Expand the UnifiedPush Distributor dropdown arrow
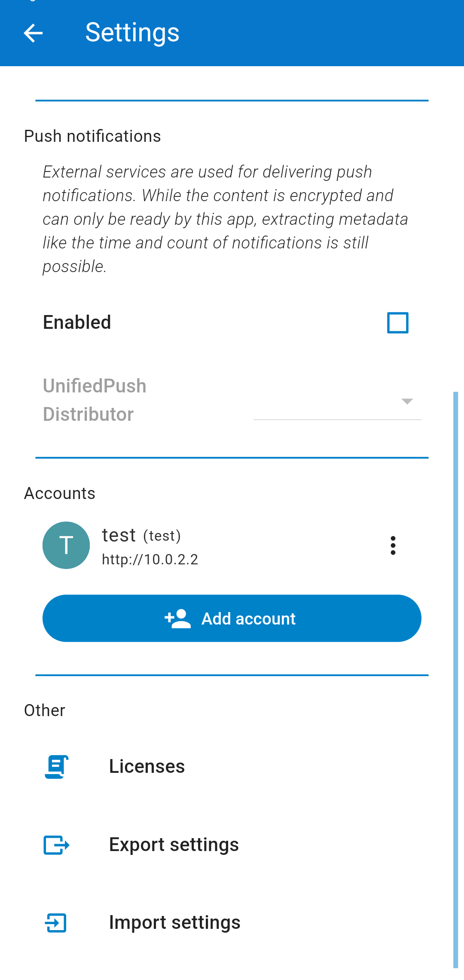The height and width of the screenshot is (980, 464). [x=407, y=401]
